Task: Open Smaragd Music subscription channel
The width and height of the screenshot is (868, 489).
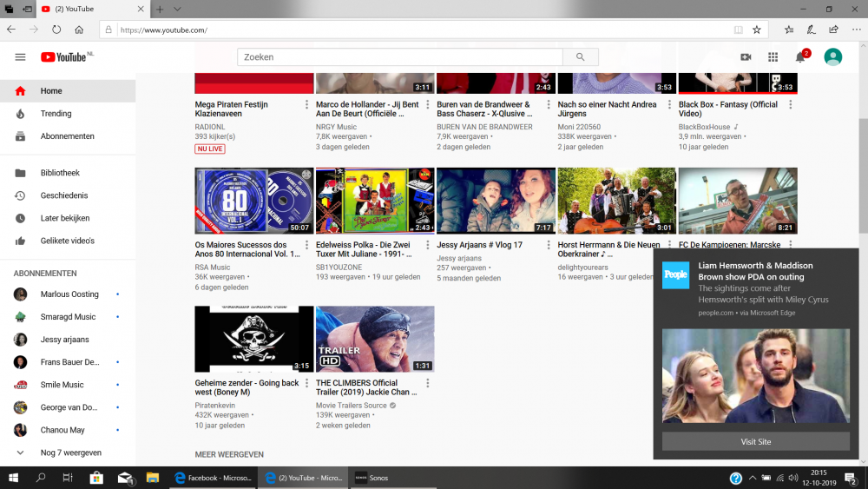Action: 68,317
